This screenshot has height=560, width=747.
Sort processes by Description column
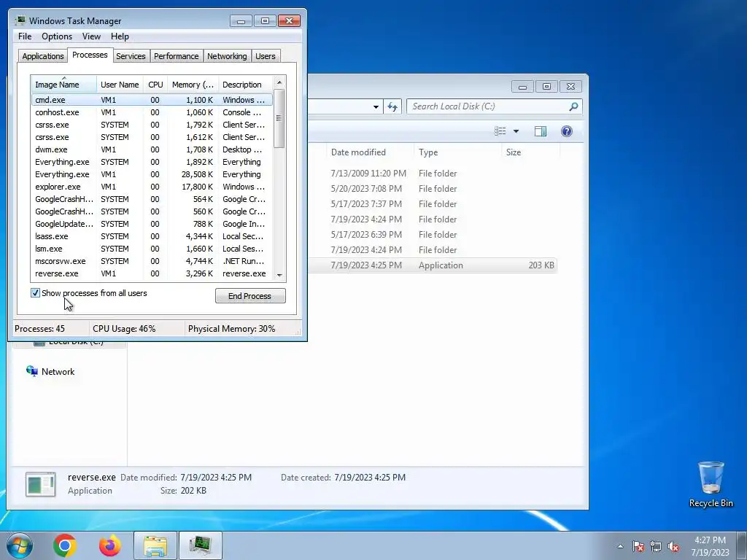tap(246, 85)
